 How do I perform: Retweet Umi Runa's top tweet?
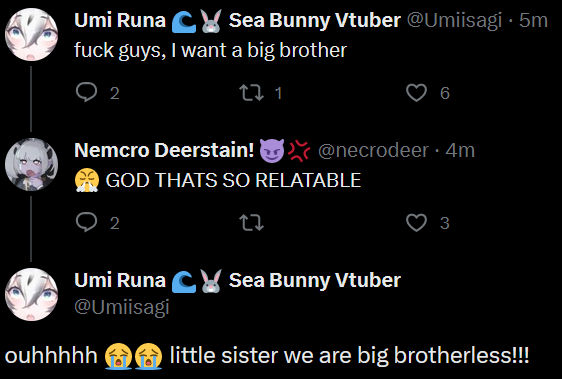coord(251,93)
